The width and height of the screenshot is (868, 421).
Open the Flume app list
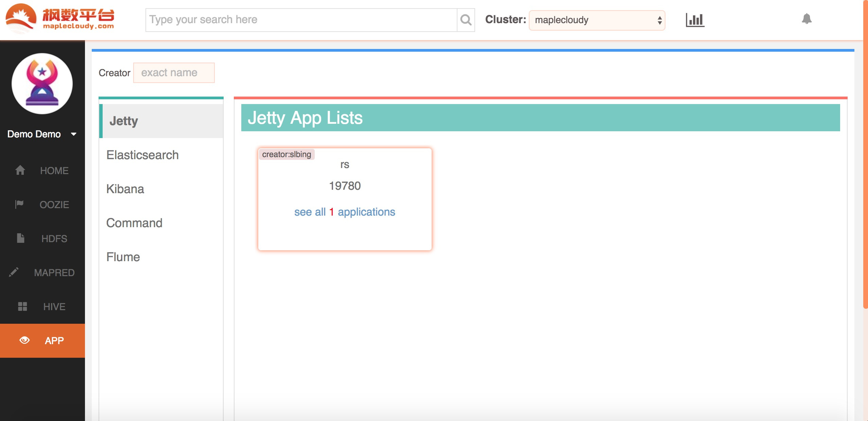click(123, 257)
